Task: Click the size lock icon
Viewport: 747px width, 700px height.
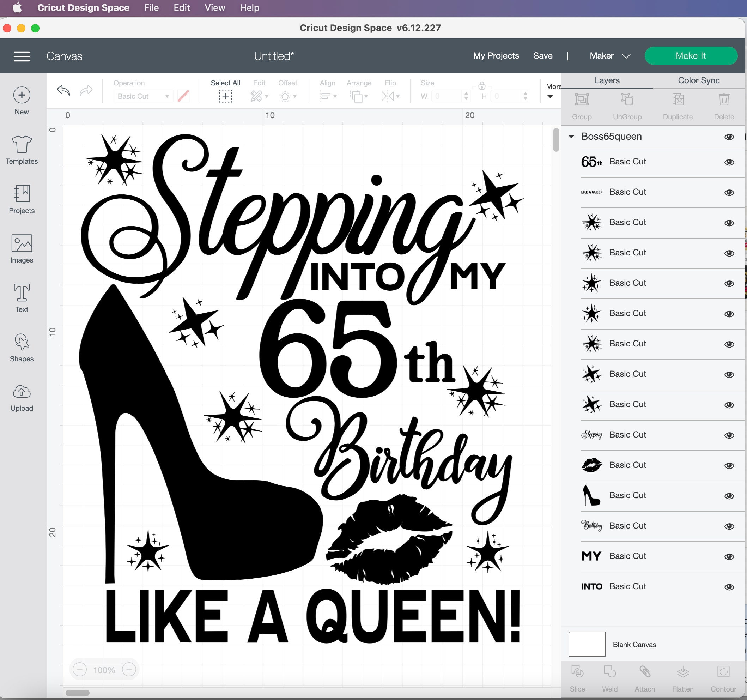Action: click(x=482, y=86)
